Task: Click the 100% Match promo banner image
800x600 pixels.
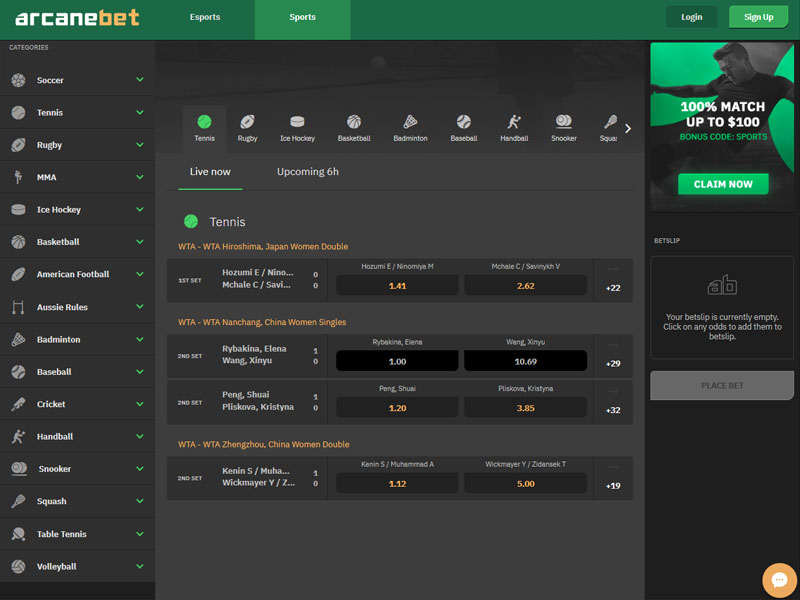Action: point(722,126)
